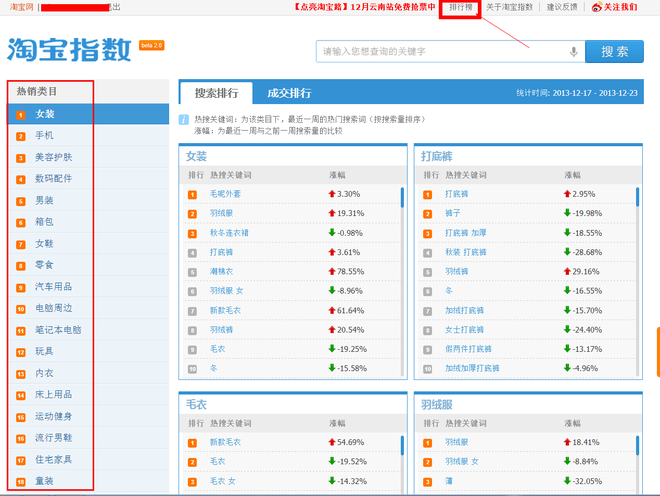Select 玩具 category
The image size is (660, 496).
88,351
